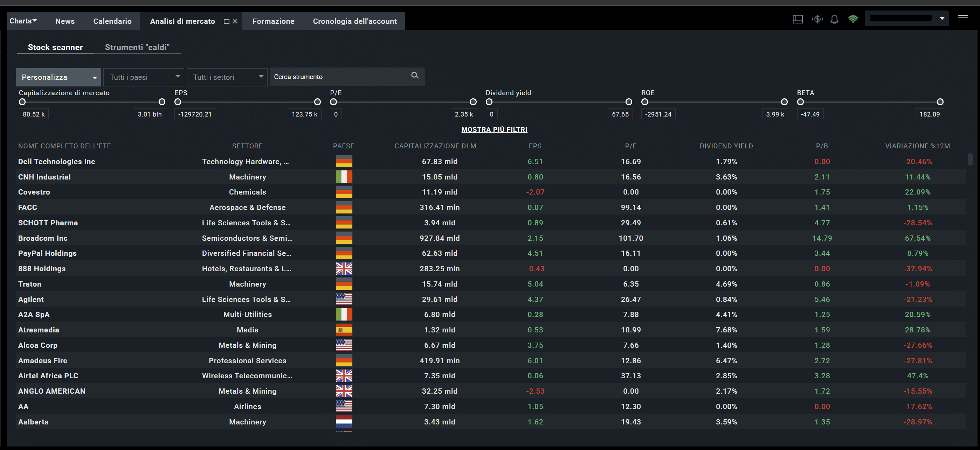The image size is (980, 450).
Task: Click the Aalberts Netherlands flag icon
Action: pyautogui.click(x=344, y=422)
